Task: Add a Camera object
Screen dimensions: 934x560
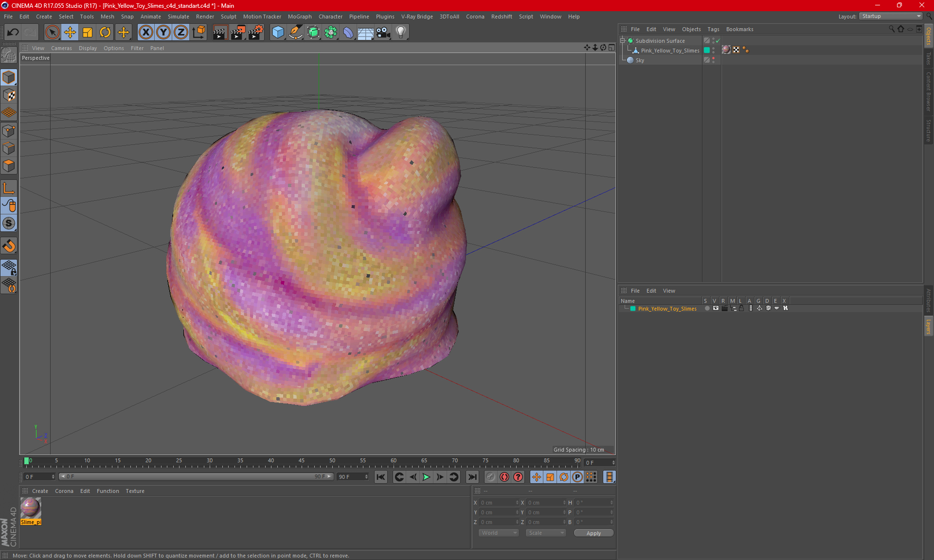Action: coord(383,32)
